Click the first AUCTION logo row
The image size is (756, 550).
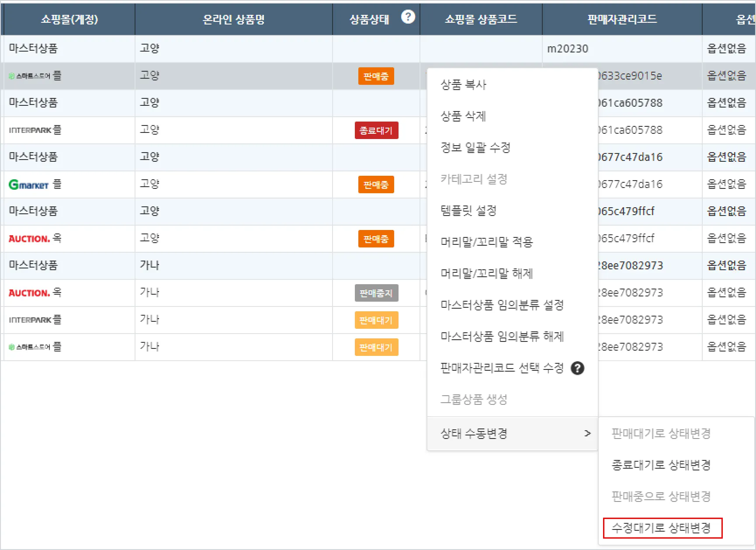pyautogui.click(x=29, y=239)
